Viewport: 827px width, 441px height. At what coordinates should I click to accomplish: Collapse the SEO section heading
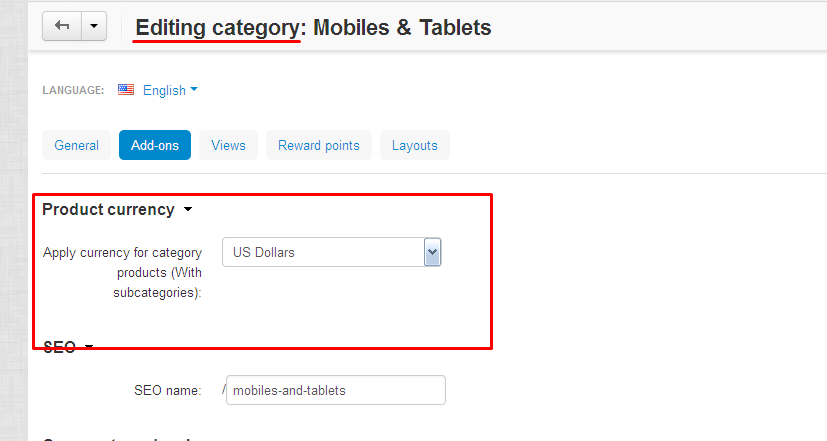60,347
